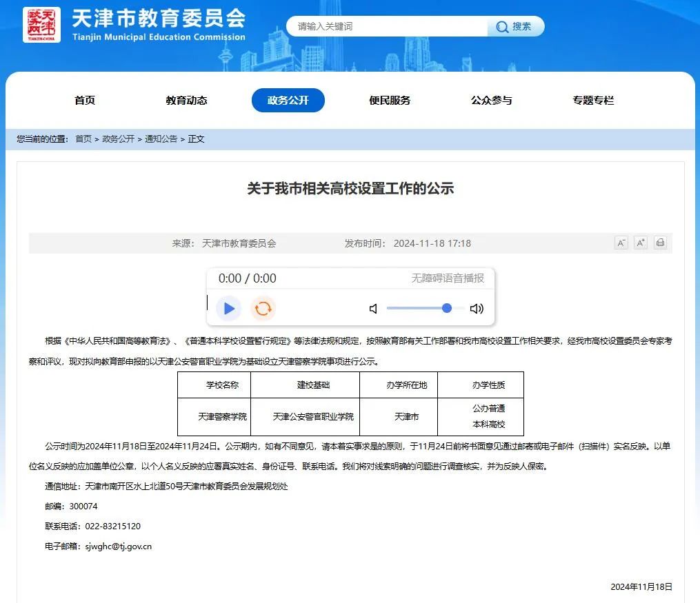Open the 专题专栏 section
The height and width of the screenshot is (603, 700).
(x=594, y=100)
